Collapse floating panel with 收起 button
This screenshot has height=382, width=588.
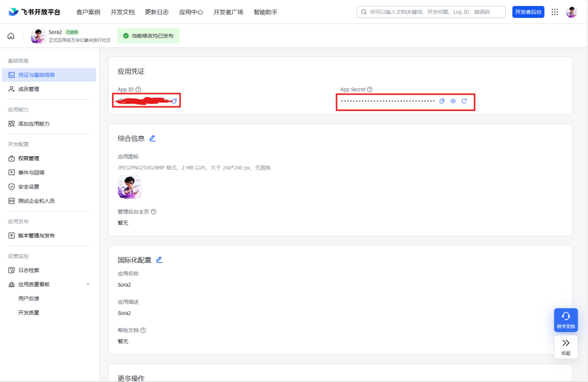click(566, 346)
